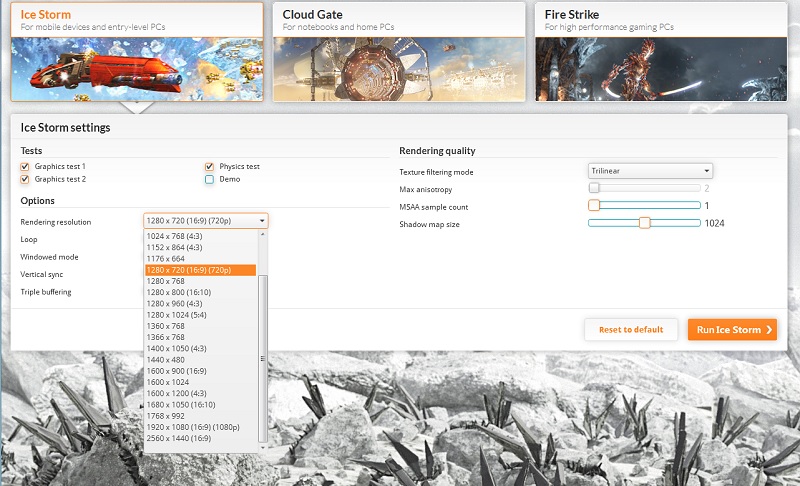The width and height of the screenshot is (800, 486).
Task: Click the Windowed mode label
Action: pos(49,257)
